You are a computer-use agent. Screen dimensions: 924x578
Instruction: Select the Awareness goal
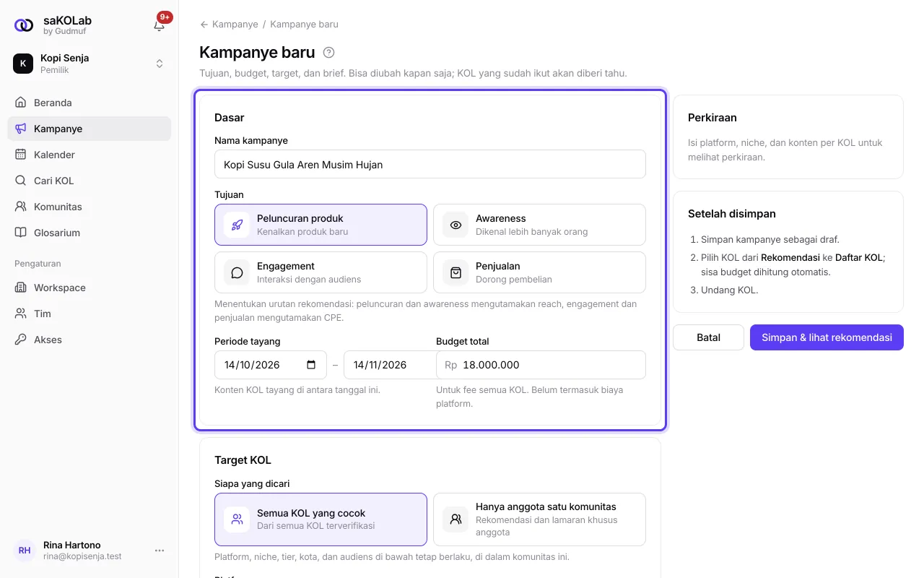pos(539,225)
